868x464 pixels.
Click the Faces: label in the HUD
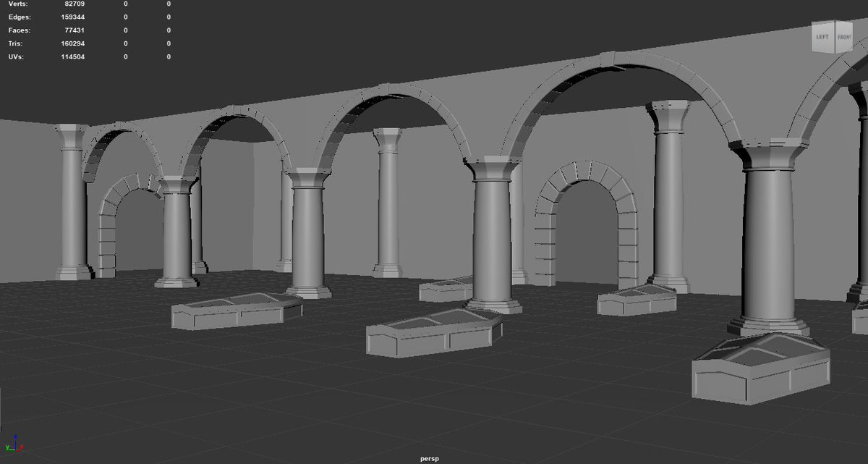(19, 30)
